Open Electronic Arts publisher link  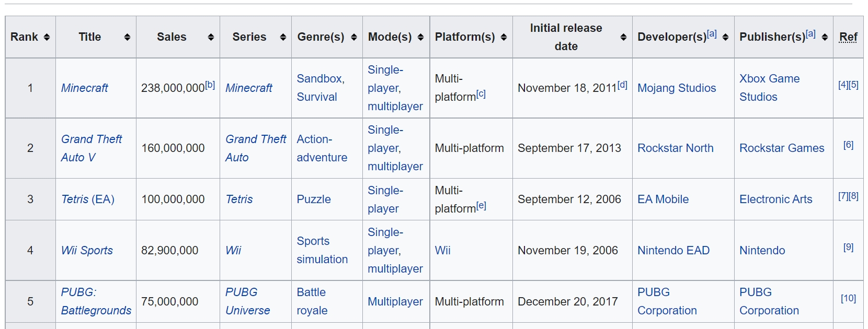click(x=775, y=199)
